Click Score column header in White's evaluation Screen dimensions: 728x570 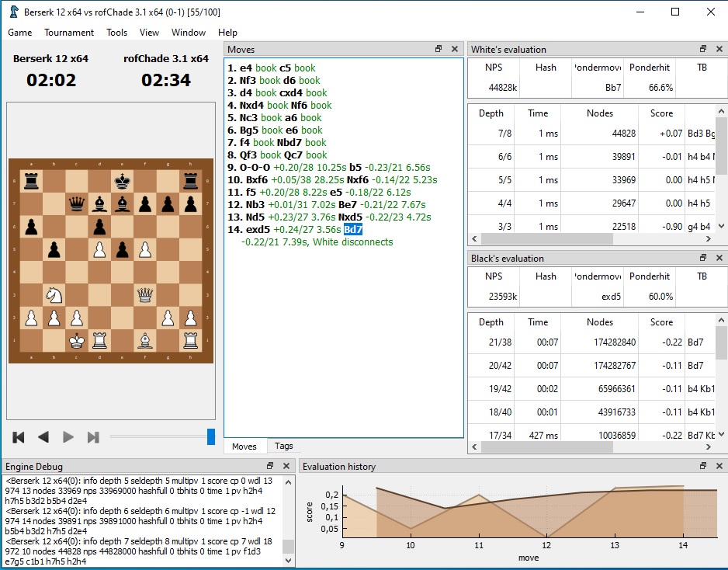(661, 113)
